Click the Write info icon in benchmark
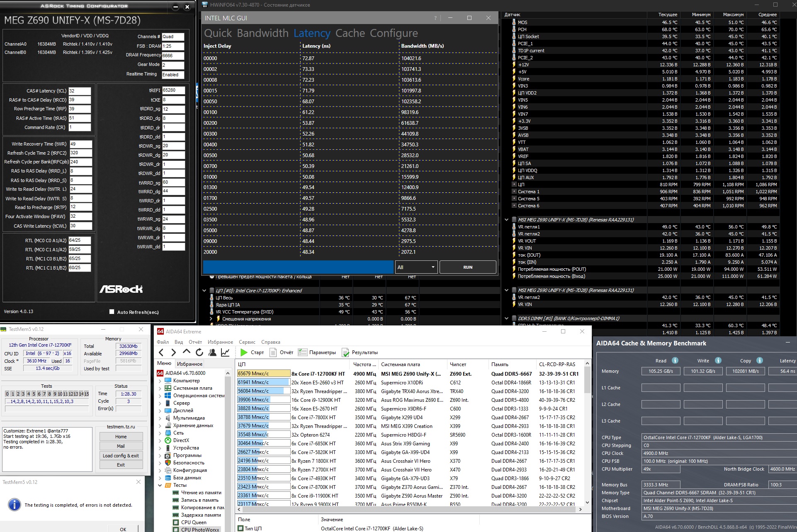The height and width of the screenshot is (532, 797). [x=718, y=360]
